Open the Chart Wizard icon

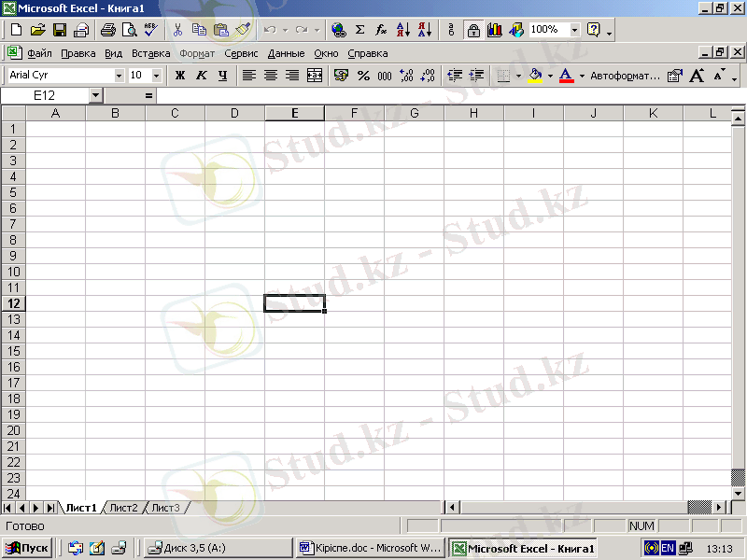coord(495,30)
